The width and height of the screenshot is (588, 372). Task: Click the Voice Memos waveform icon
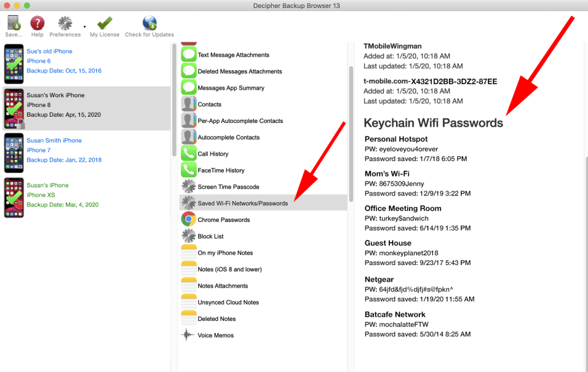[188, 335]
